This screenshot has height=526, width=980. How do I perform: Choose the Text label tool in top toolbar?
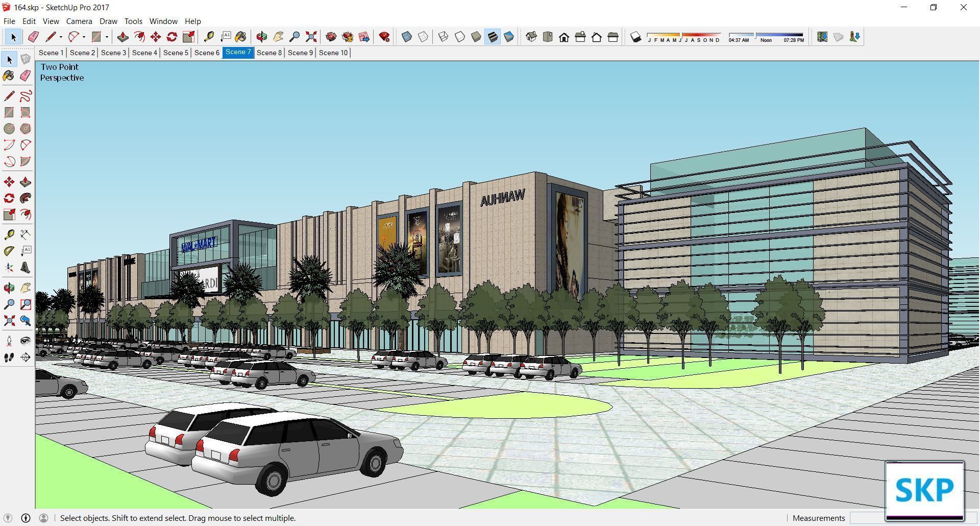click(x=225, y=37)
